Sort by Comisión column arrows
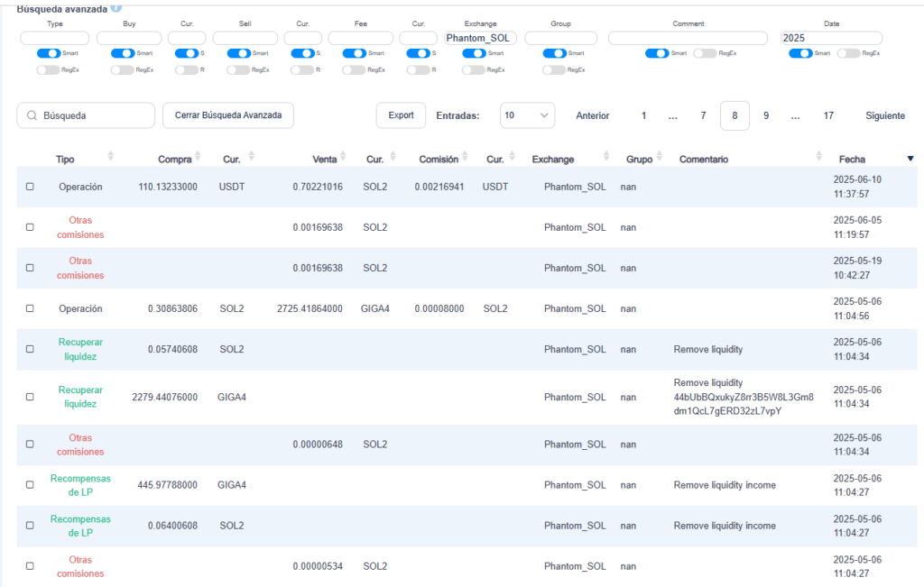The width and height of the screenshot is (924, 587). pyautogui.click(x=465, y=156)
